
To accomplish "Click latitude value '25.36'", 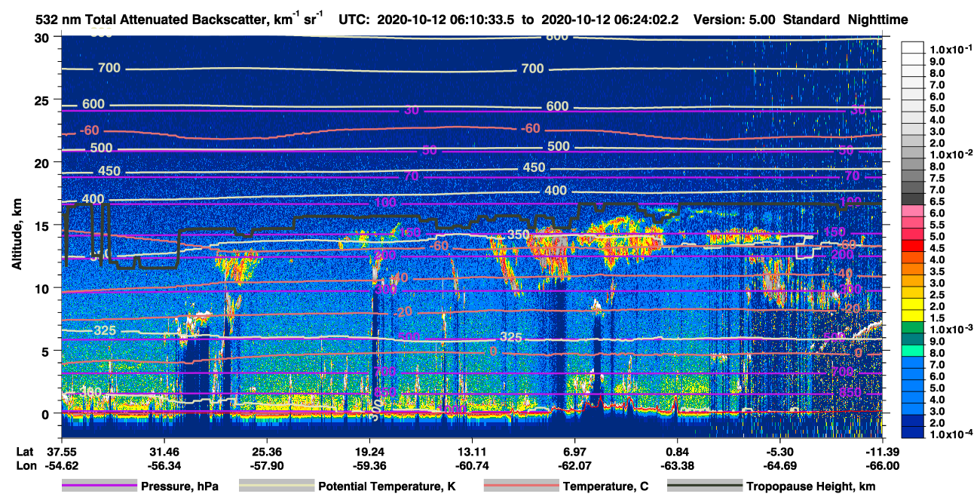I will click(266, 451).
